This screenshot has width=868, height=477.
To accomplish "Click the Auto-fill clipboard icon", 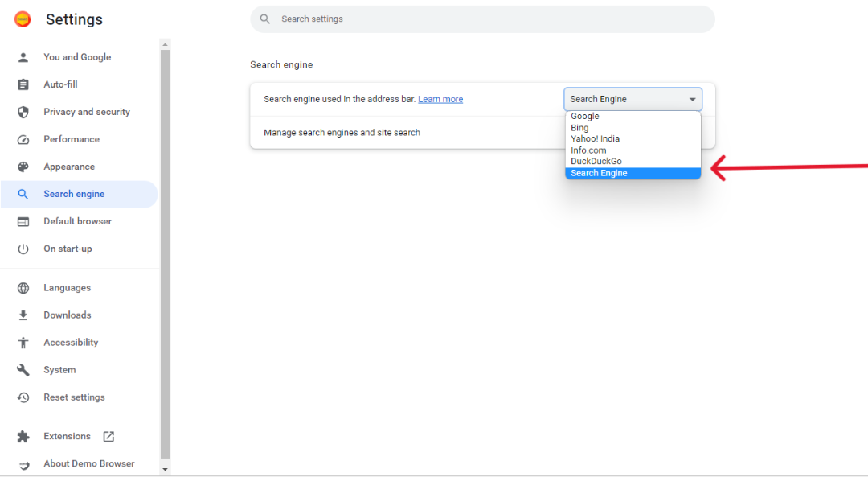I will (x=23, y=84).
